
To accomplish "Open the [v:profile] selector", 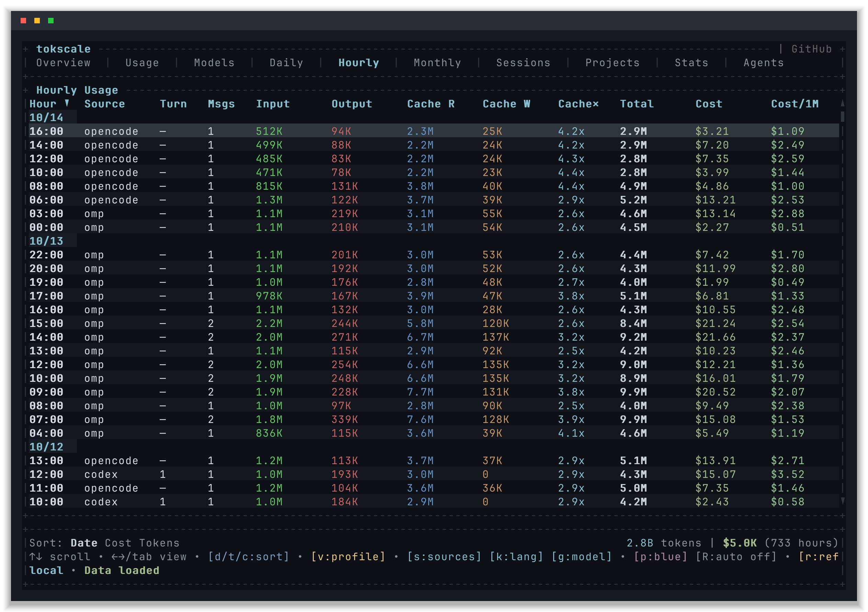I will (x=348, y=556).
